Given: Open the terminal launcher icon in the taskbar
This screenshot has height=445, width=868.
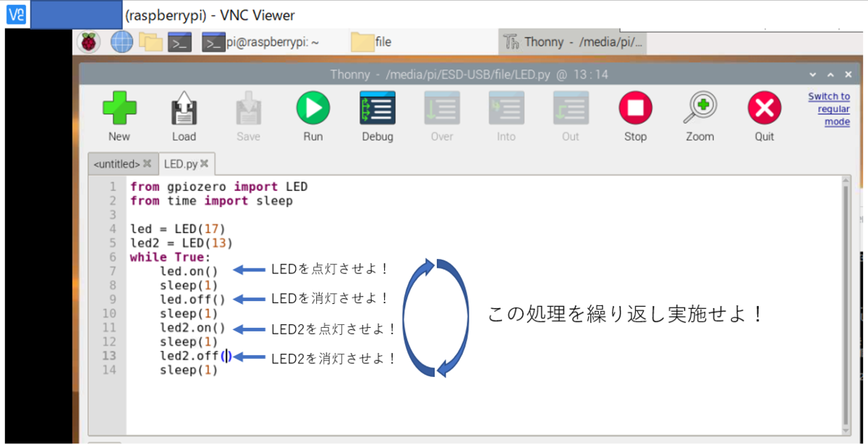Looking at the screenshot, I should click(180, 42).
